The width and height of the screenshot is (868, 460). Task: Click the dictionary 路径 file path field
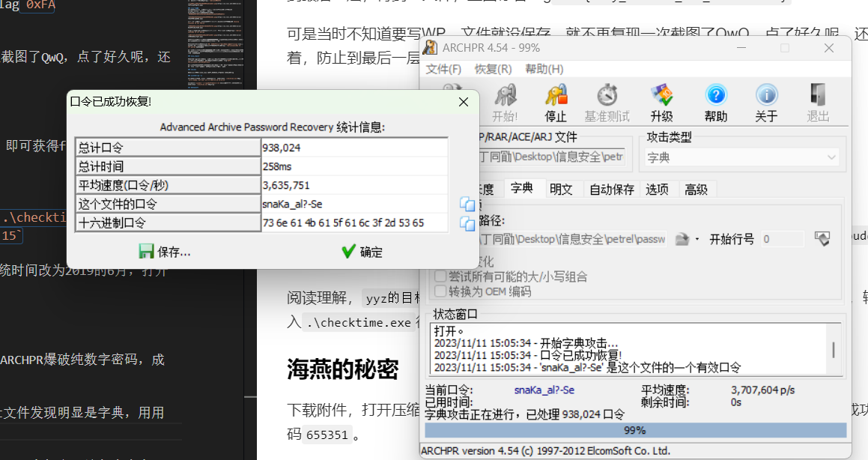[573, 239]
